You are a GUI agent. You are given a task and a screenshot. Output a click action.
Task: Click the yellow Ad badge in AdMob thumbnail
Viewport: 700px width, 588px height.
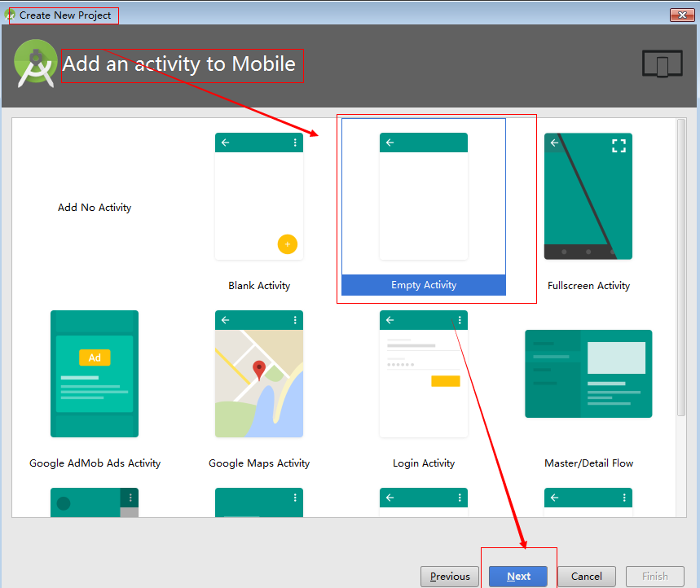(x=95, y=358)
